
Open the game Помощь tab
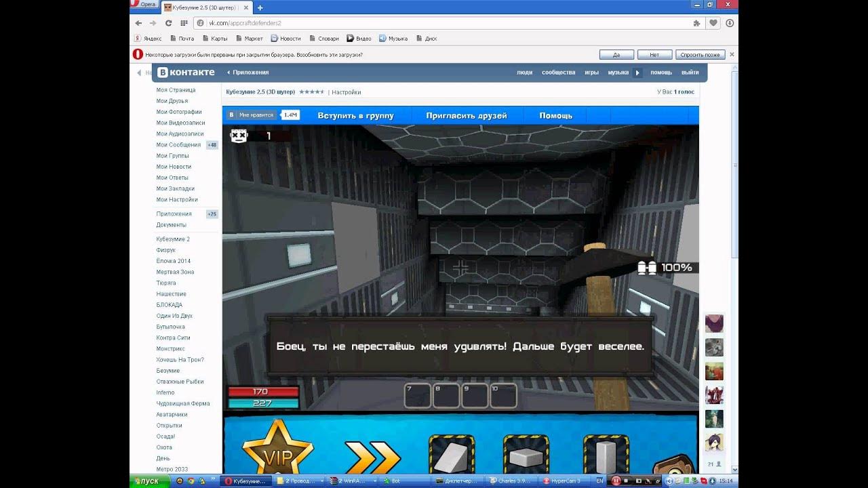click(556, 115)
